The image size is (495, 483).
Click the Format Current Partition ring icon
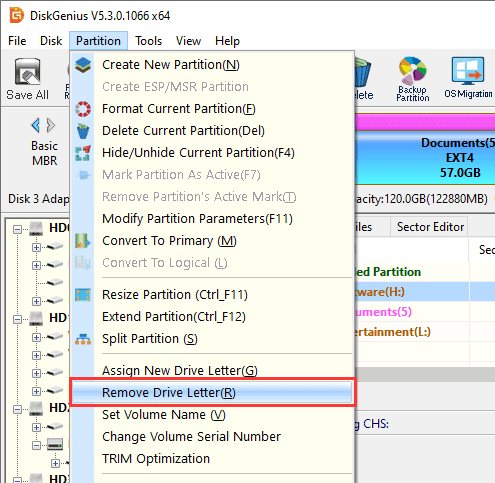pyautogui.click(x=83, y=109)
